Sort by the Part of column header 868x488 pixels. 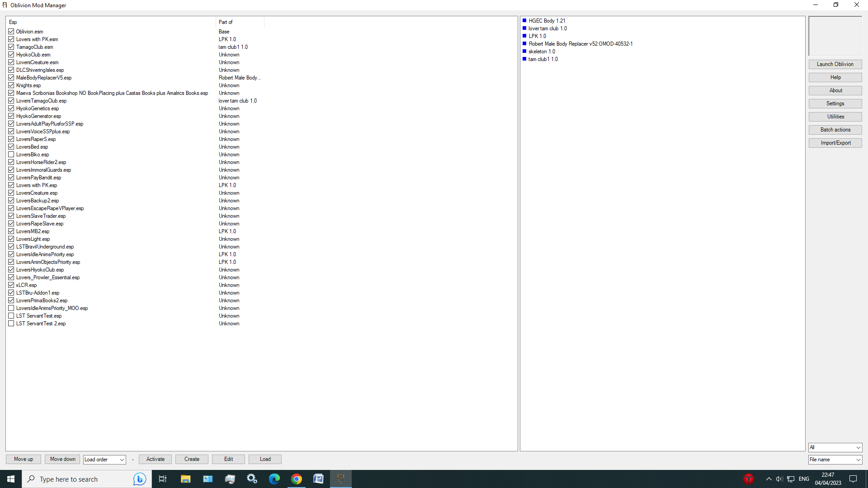tap(240, 22)
